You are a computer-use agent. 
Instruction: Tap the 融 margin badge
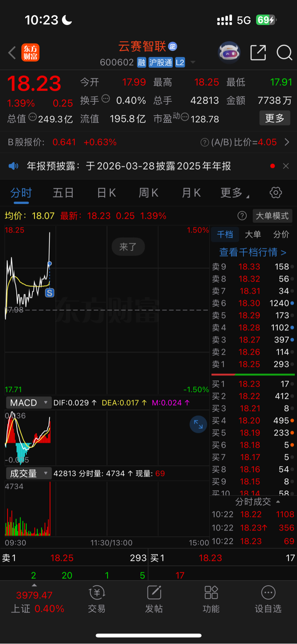point(142,62)
